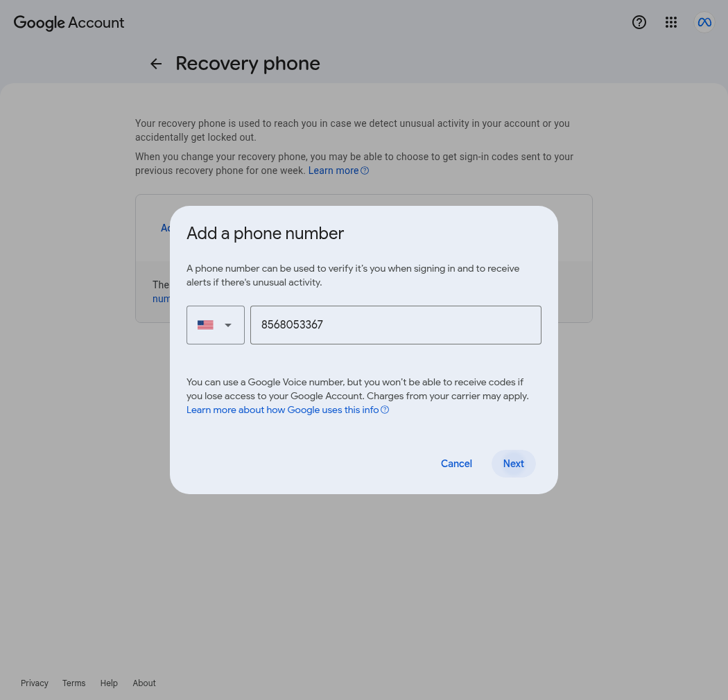Click the US flag icon in country selector
The height and width of the screenshot is (700, 728).
point(205,325)
